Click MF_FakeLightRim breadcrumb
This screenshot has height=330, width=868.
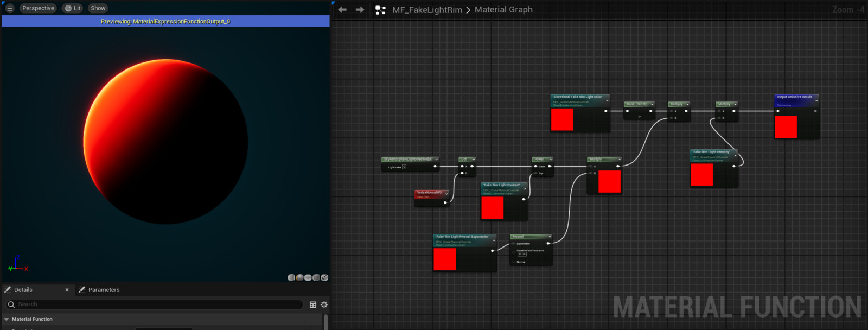[x=427, y=10]
